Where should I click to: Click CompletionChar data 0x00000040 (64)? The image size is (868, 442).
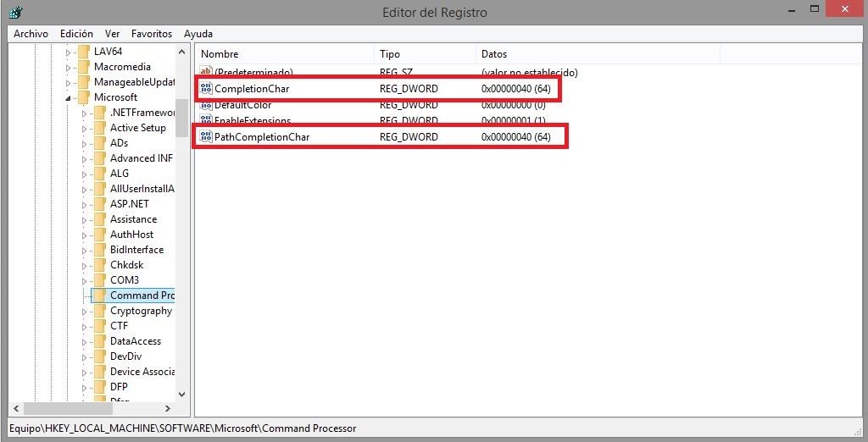click(516, 89)
